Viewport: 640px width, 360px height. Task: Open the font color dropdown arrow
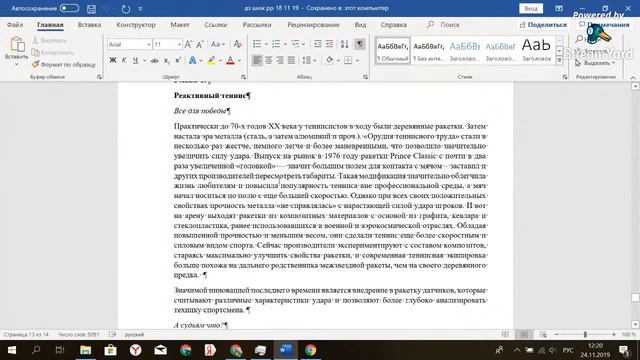click(x=240, y=60)
